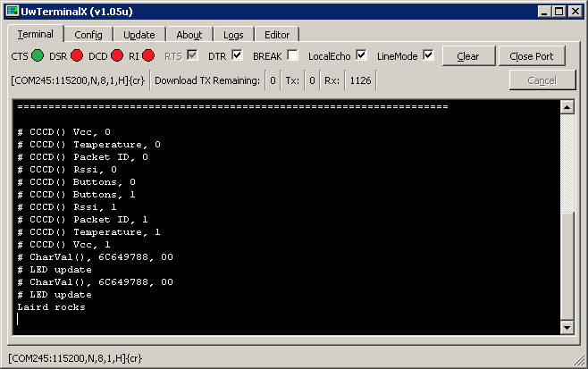Click the UwTerminalX app icon in title bar
The width and height of the screenshot is (588, 369).
point(12,12)
